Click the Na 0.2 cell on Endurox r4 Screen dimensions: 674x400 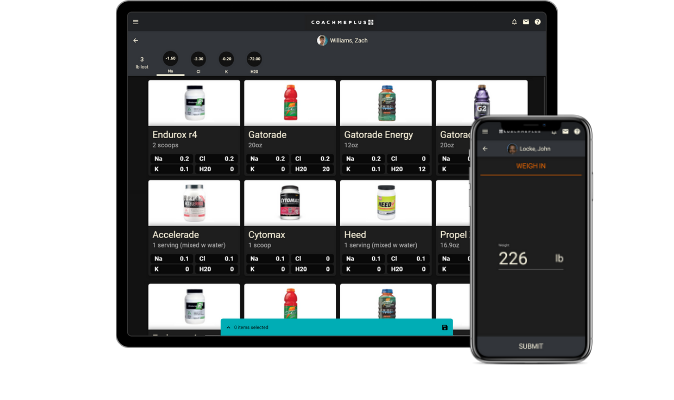point(172,159)
